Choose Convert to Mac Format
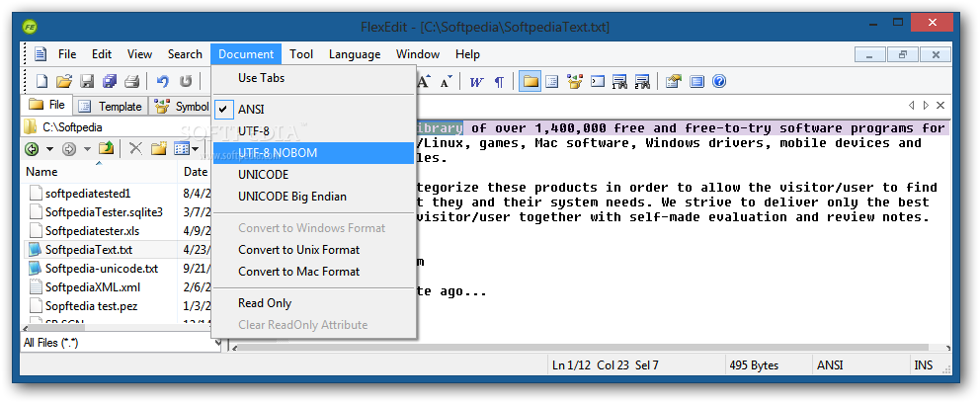 (313, 272)
